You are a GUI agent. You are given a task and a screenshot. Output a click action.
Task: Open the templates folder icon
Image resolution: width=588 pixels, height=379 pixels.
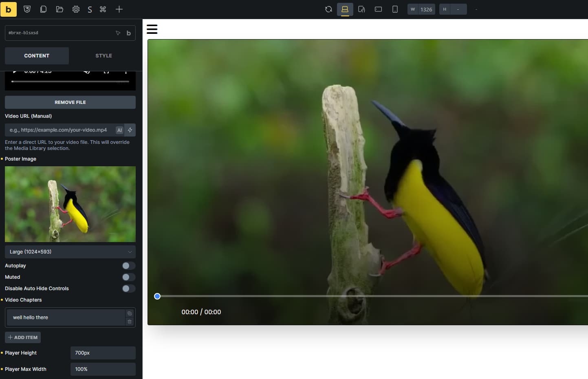coord(59,9)
